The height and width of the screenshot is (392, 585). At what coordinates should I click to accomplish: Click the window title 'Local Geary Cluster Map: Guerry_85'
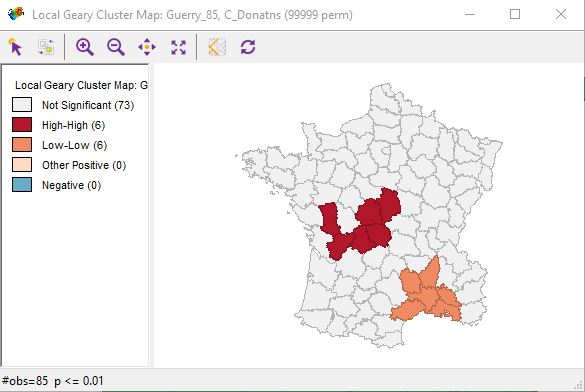[192, 15]
